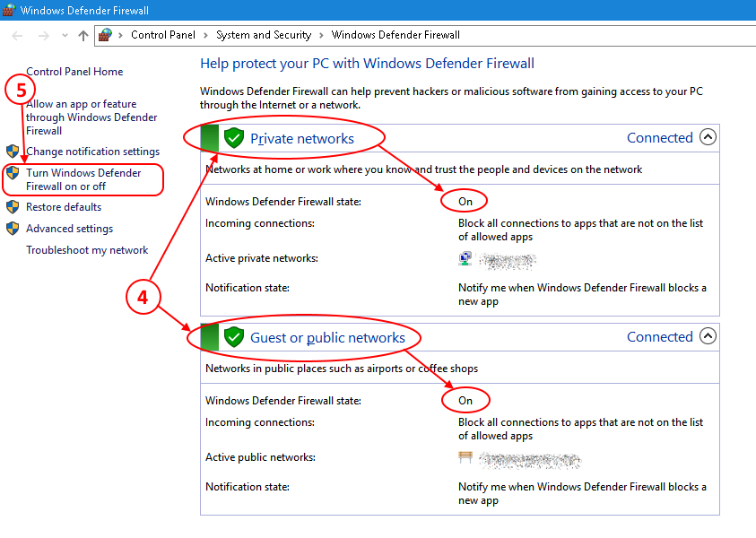Click On state under Guest or public networks

(465, 401)
